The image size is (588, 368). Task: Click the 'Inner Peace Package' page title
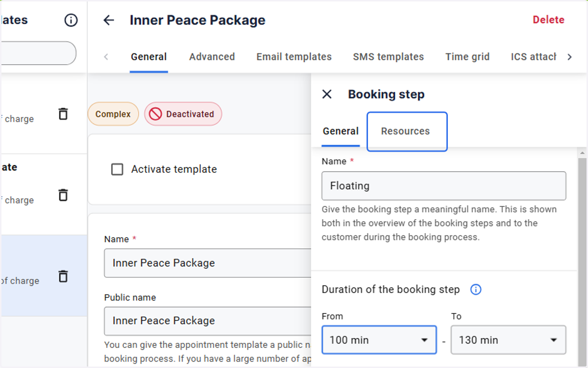coord(197,20)
